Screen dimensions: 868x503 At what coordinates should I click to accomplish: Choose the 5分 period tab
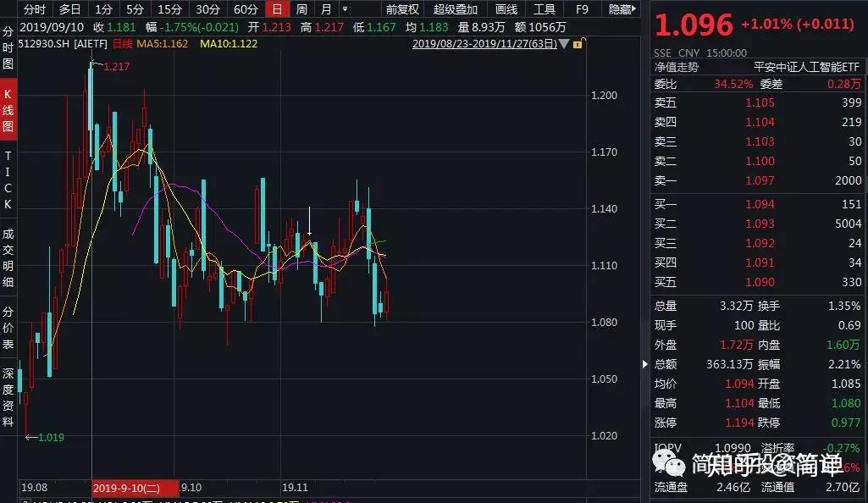[x=135, y=9]
